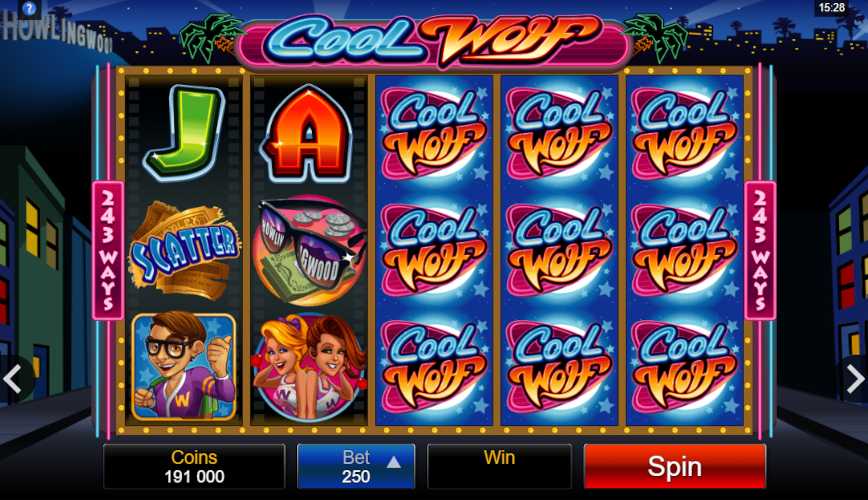Click the green J symbol on reel one
The width and height of the screenshot is (868, 500).
point(184,133)
